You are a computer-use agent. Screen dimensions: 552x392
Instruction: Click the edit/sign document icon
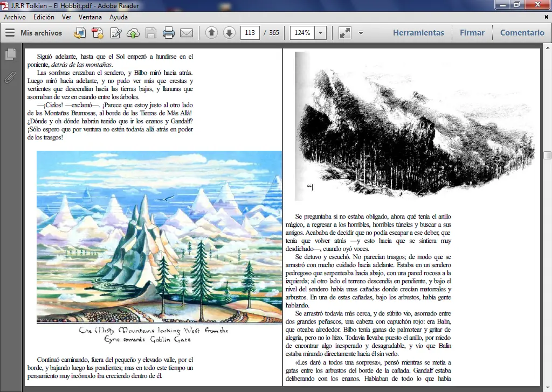click(116, 33)
